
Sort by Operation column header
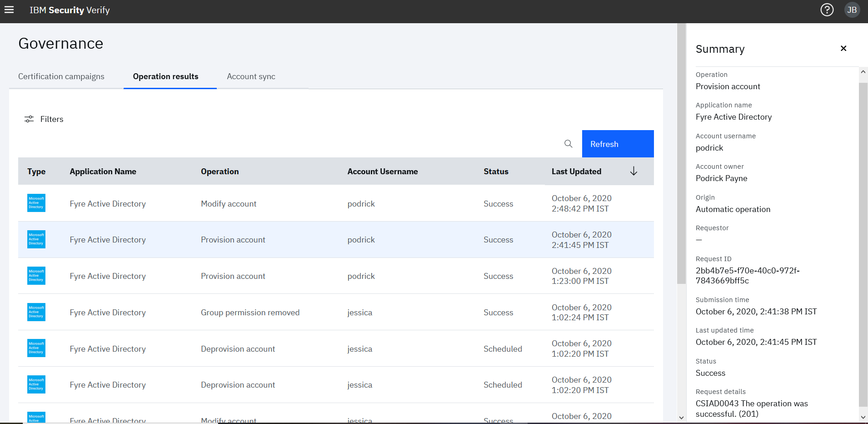coord(220,172)
